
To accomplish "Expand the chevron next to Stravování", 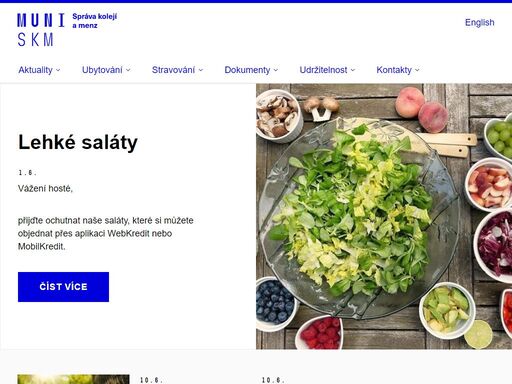I will click(x=201, y=70).
